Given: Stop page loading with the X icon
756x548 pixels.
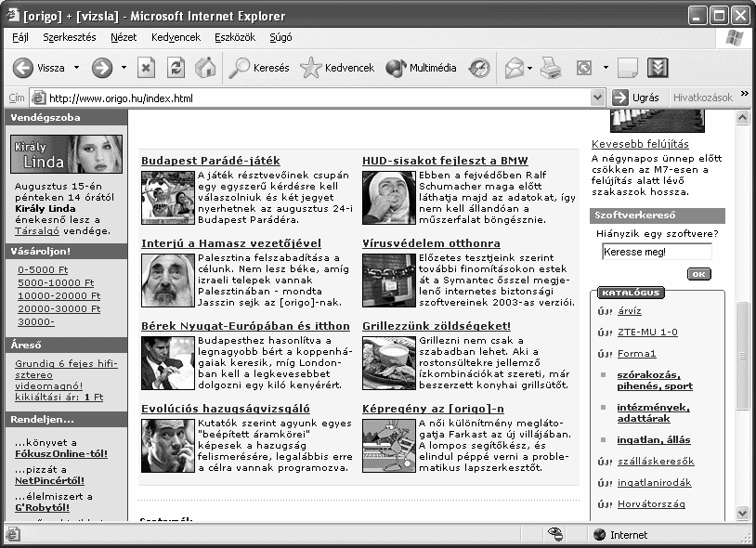Looking at the screenshot, I should pyautogui.click(x=146, y=68).
